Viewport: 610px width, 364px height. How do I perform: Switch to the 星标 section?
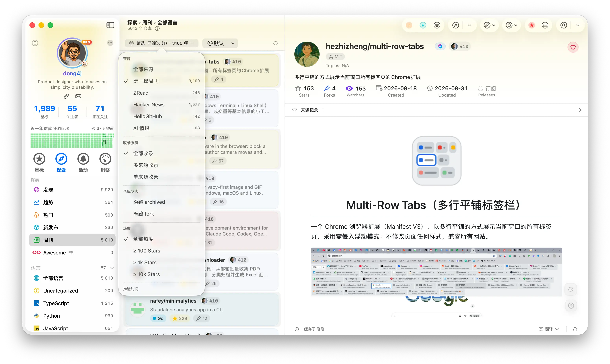(x=39, y=163)
